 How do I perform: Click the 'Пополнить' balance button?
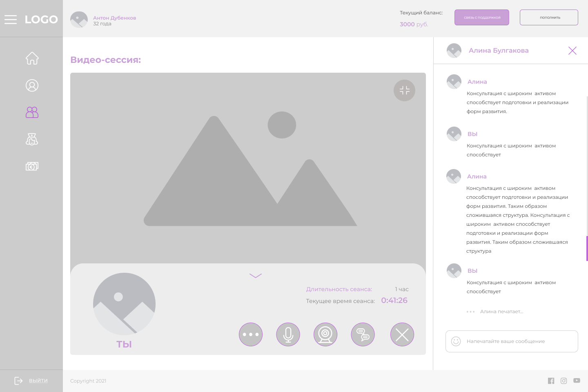coord(549,18)
